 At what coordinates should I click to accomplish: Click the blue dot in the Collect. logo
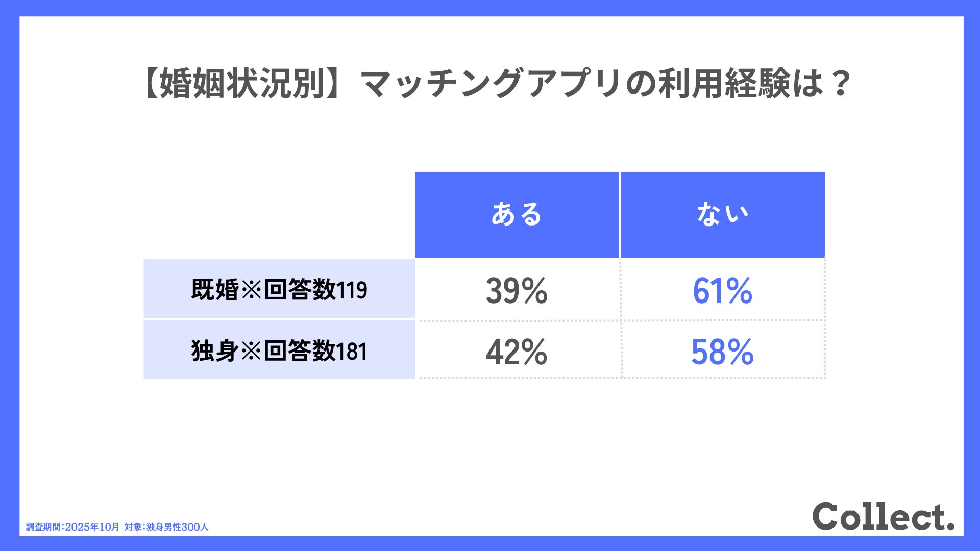(950, 527)
